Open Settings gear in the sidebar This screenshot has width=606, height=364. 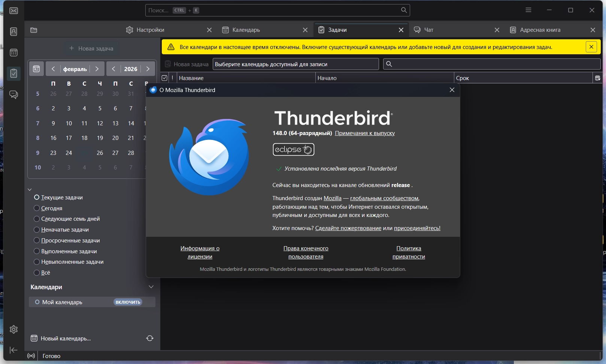point(14,329)
